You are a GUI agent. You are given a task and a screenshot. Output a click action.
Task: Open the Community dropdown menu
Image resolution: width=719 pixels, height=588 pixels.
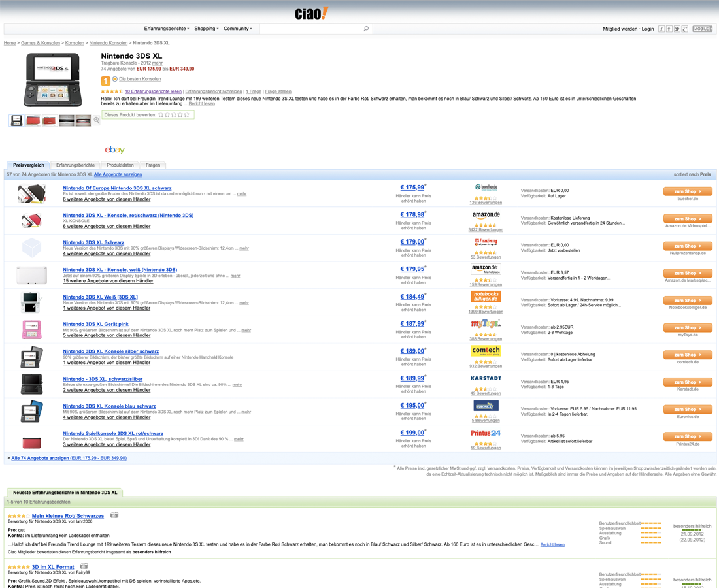click(x=237, y=29)
